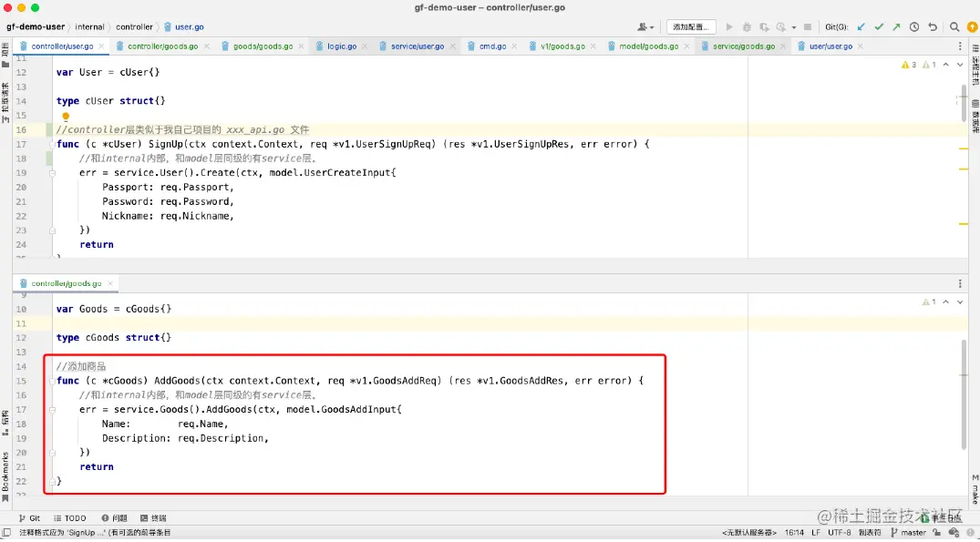Open Git history clock icon
This screenshot has width=980, height=542.
(914, 26)
